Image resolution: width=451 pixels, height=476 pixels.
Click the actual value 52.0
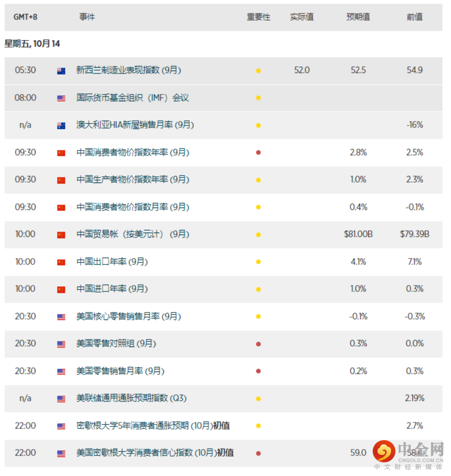[302, 70]
